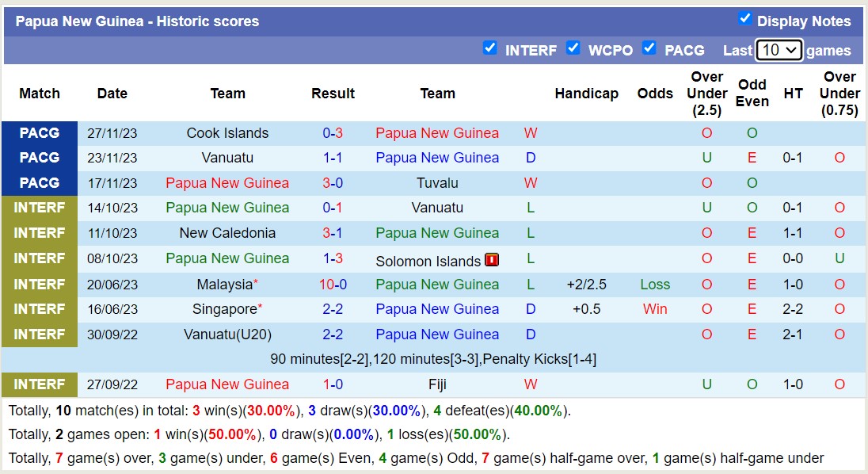Select the Singapore team name
The width and height of the screenshot is (868, 474).
pyautogui.click(x=224, y=309)
